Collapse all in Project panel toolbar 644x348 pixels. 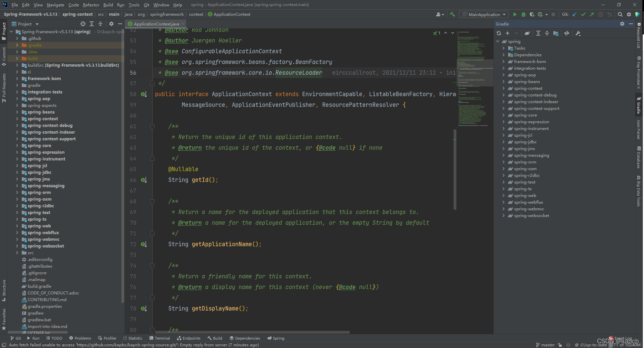pos(100,24)
